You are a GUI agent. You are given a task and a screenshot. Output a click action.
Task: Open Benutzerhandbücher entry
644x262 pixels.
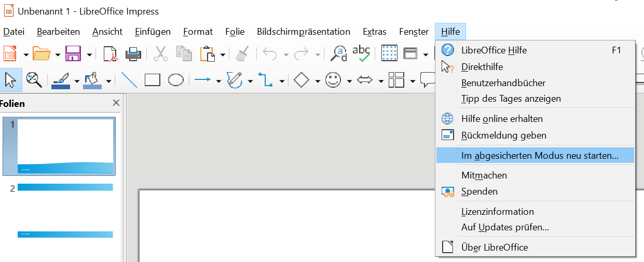click(535, 83)
